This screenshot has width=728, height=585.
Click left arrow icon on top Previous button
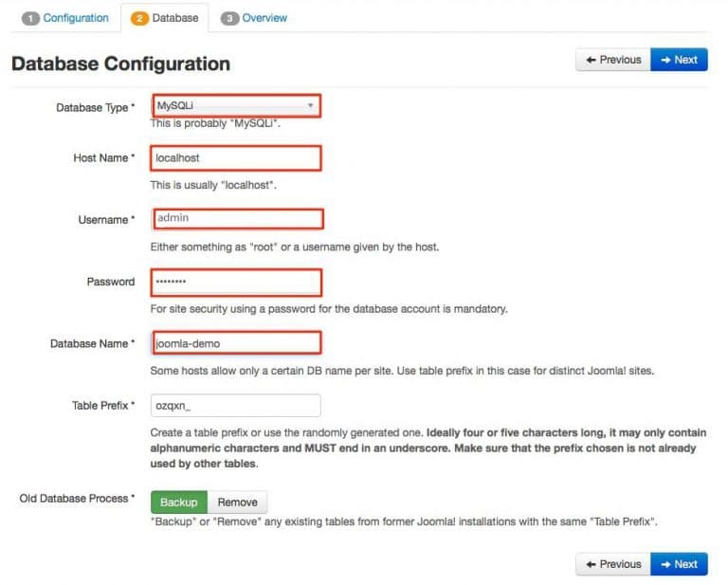(591, 60)
